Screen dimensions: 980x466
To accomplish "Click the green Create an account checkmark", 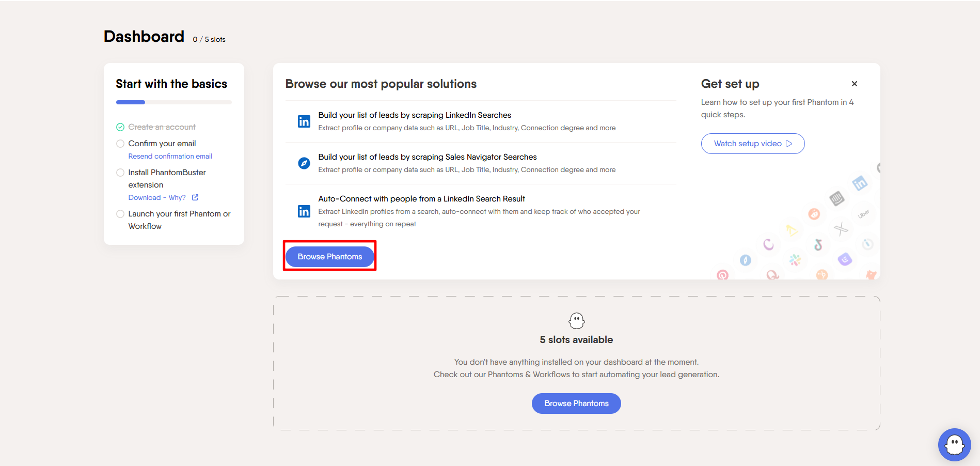I will coord(120,127).
